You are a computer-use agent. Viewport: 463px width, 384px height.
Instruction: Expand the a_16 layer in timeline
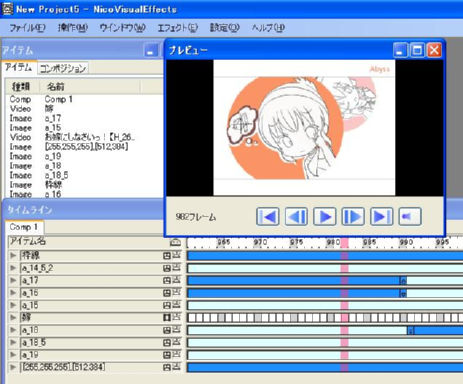[13, 293]
